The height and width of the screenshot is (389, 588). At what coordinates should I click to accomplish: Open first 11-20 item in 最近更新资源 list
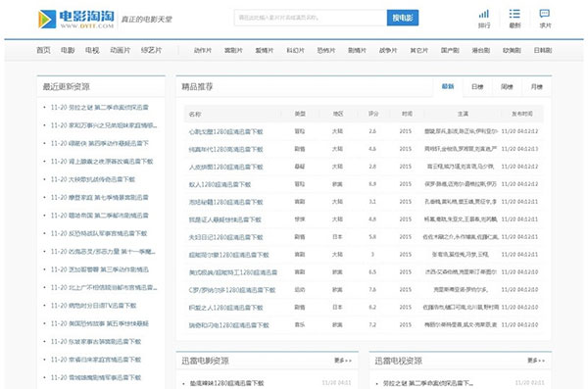pos(99,107)
